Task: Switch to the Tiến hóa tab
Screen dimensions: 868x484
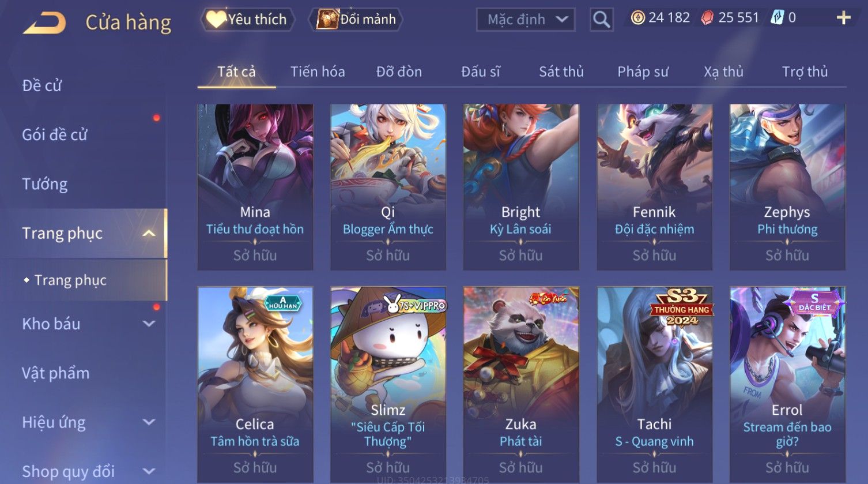Action: pyautogui.click(x=318, y=72)
